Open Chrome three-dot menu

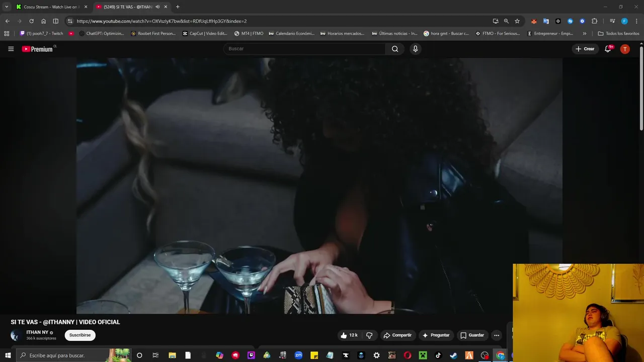click(636, 21)
